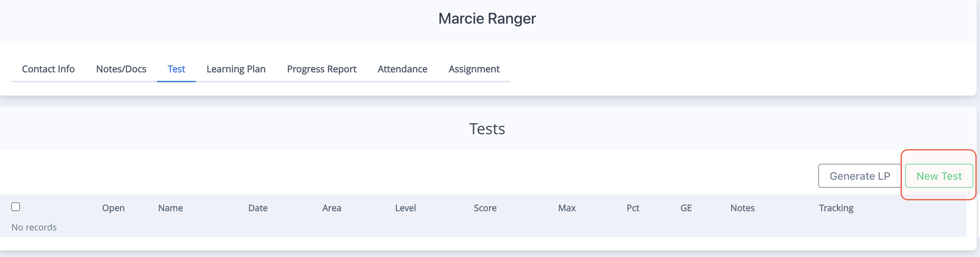Click the Notes column header
The width and height of the screenshot is (980, 257).
tap(742, 208)
